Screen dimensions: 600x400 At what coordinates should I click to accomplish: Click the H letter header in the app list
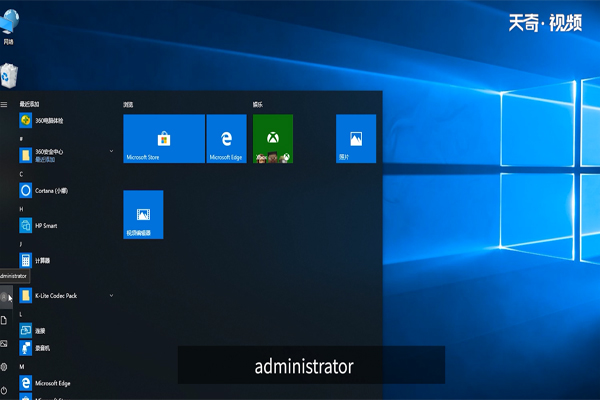(x=21, y=209)
